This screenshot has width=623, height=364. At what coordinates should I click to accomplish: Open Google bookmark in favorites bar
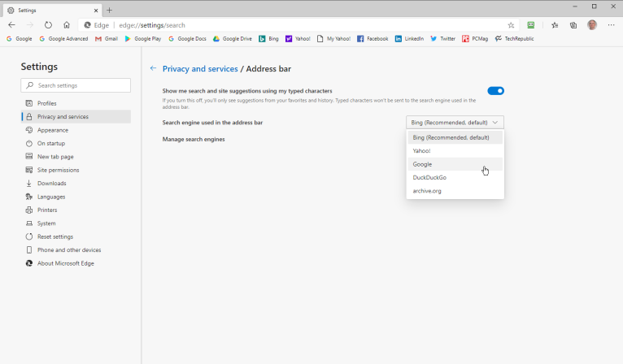[x=19, y=38]
